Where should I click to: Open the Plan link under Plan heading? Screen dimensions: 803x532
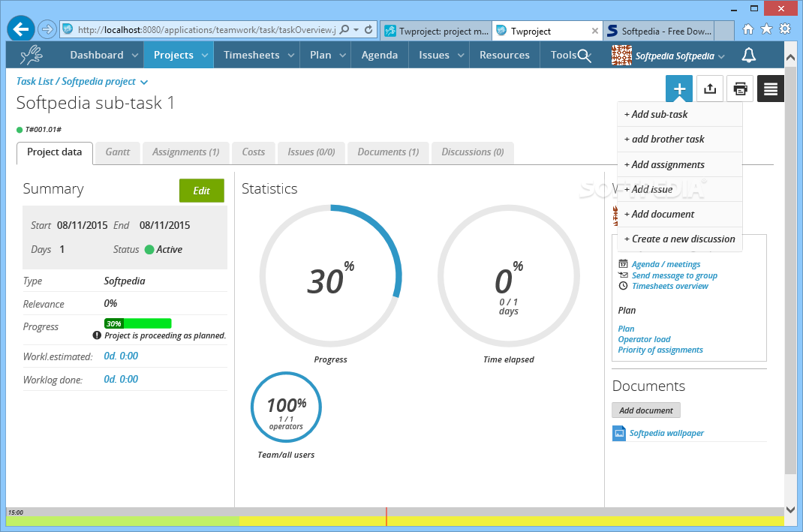point(626,329)
